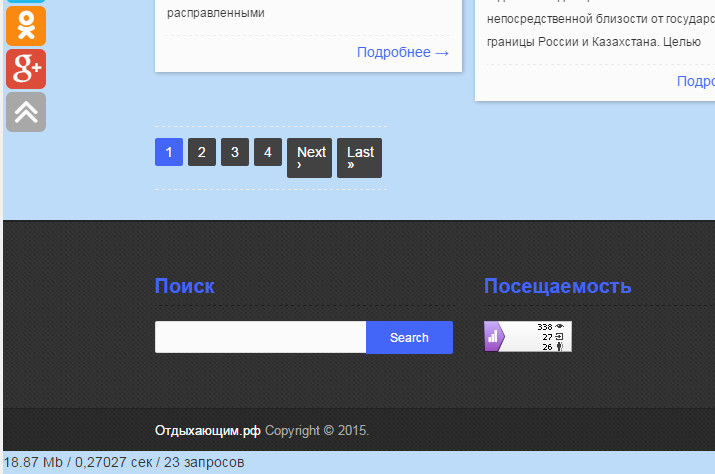Open the Отдыхающим.рф footer link
This screenshot has height=474, width=715.
click(x=207, y=431)
